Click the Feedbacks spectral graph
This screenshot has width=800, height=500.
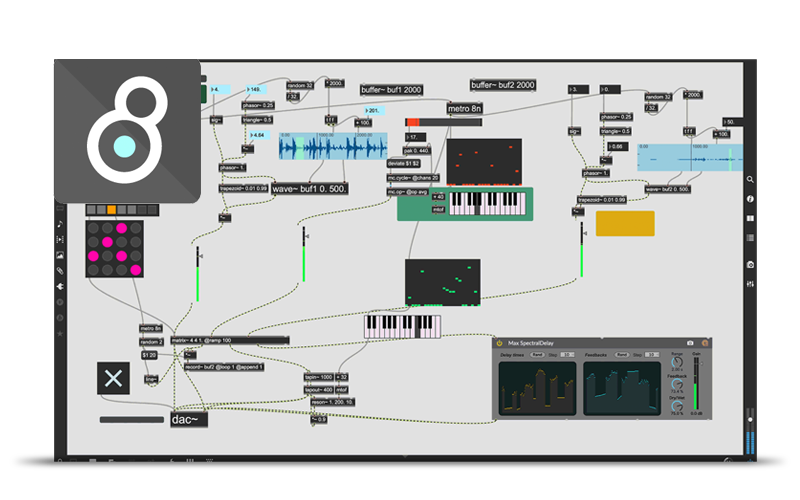(x=622, y=389)
